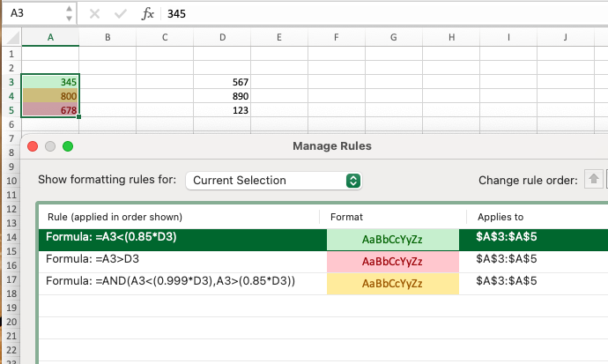
Task: Click the green format preview swatch
Action: click(393, 240)
